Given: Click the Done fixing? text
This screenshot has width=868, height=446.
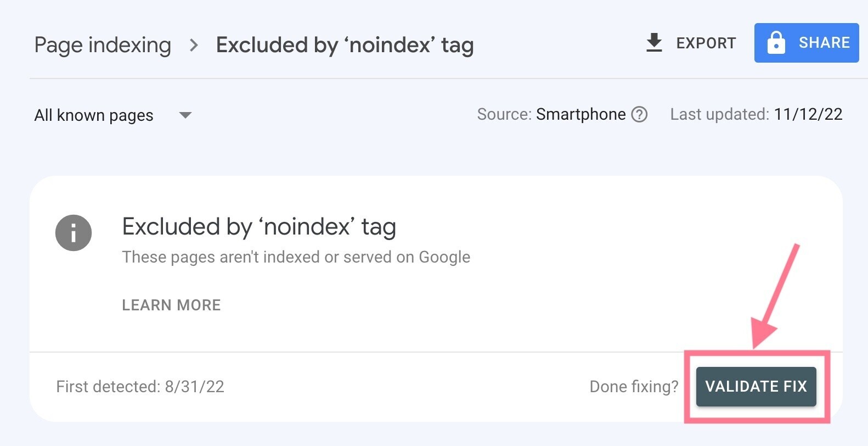Looking at the screenshot, I should pyautogui.click(x=634, y=387).
